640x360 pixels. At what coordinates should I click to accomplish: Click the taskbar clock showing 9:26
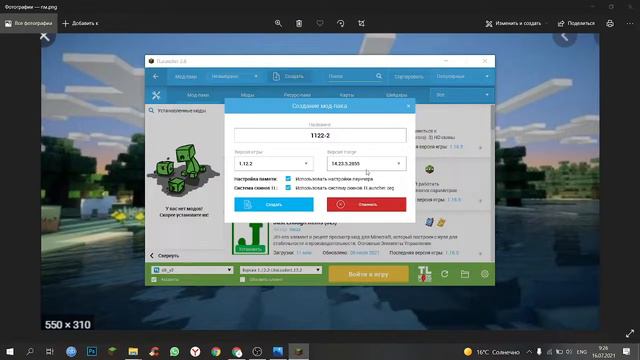tap(603, 351)
